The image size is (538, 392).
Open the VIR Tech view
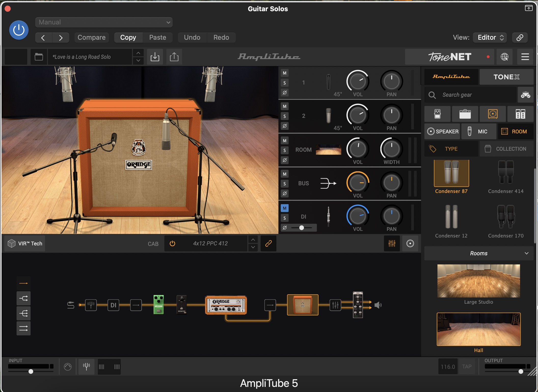25,243
